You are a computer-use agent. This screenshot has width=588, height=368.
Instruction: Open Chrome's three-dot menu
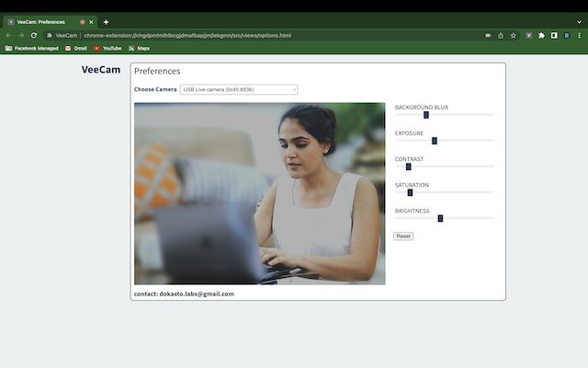tap(580, 35)
